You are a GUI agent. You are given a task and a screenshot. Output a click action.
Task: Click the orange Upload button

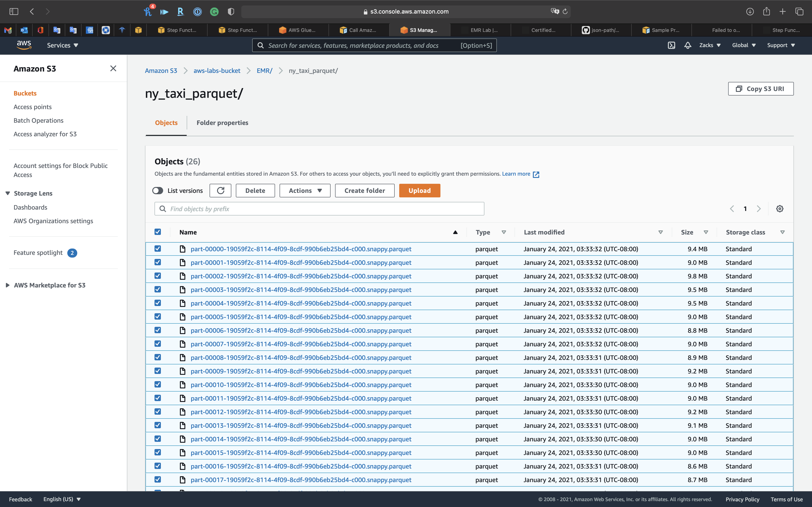(x=419, y=190)
